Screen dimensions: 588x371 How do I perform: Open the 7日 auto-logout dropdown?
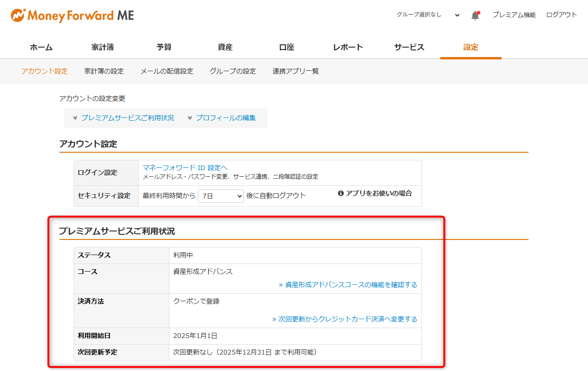(221, 196)
